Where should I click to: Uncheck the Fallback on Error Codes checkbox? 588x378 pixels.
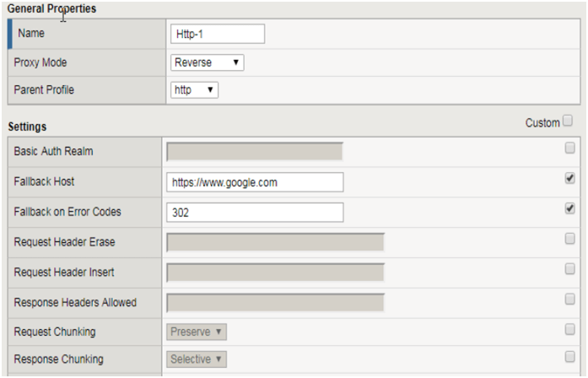point(569,208)
